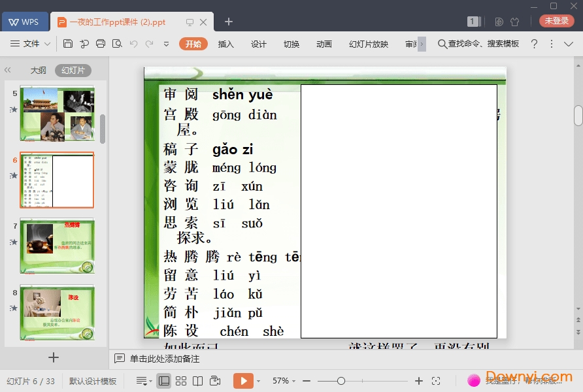583x392 pixels.
Task: Click the Undo arrow icon
Action: 133,44
